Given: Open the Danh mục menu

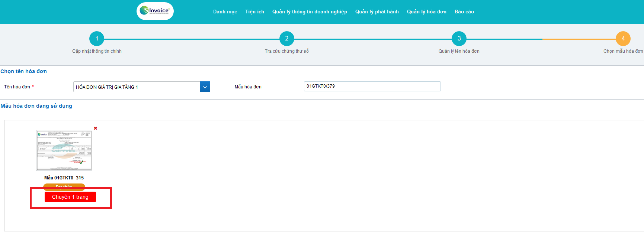Looking at the screenshot, I should [225, 12].
